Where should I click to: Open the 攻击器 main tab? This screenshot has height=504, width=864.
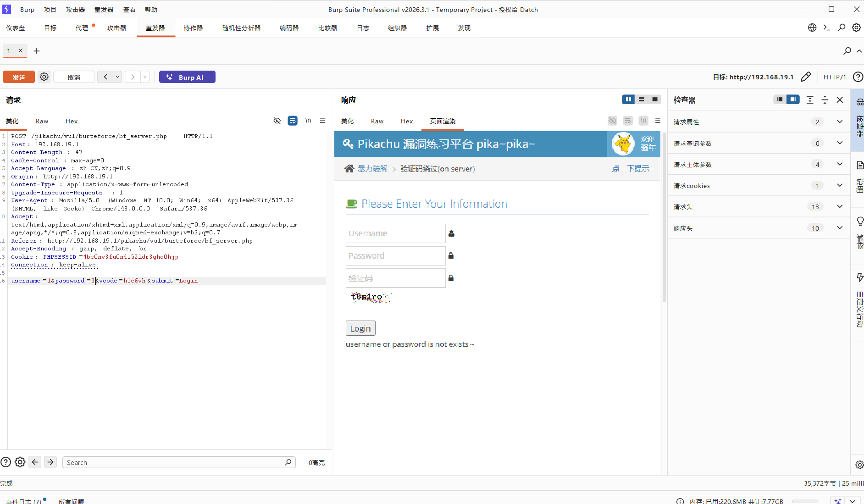116,28
